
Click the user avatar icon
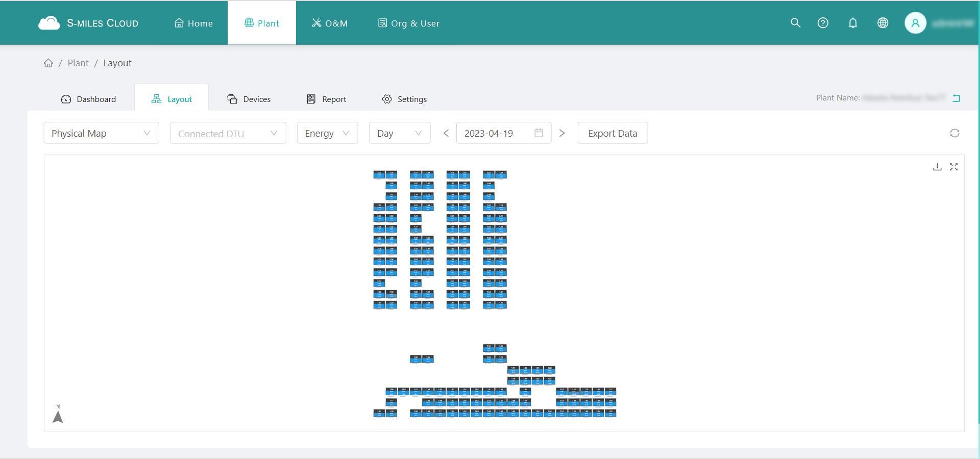915,23
